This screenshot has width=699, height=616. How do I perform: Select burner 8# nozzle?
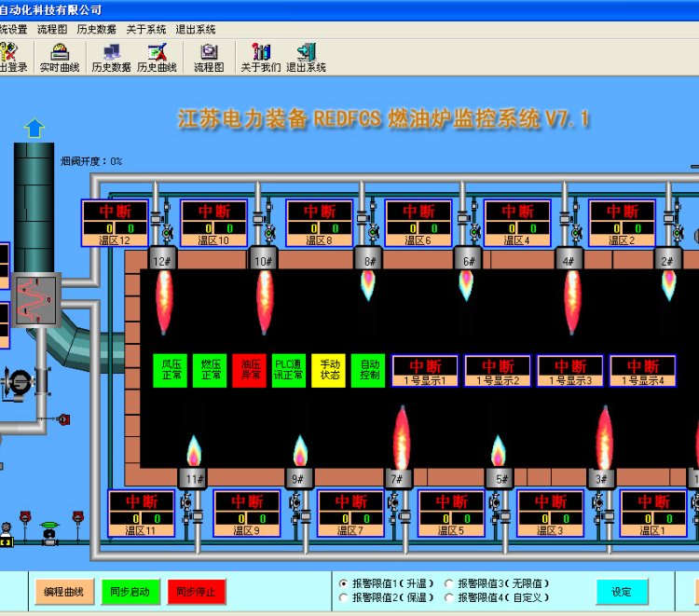point(369,258)
